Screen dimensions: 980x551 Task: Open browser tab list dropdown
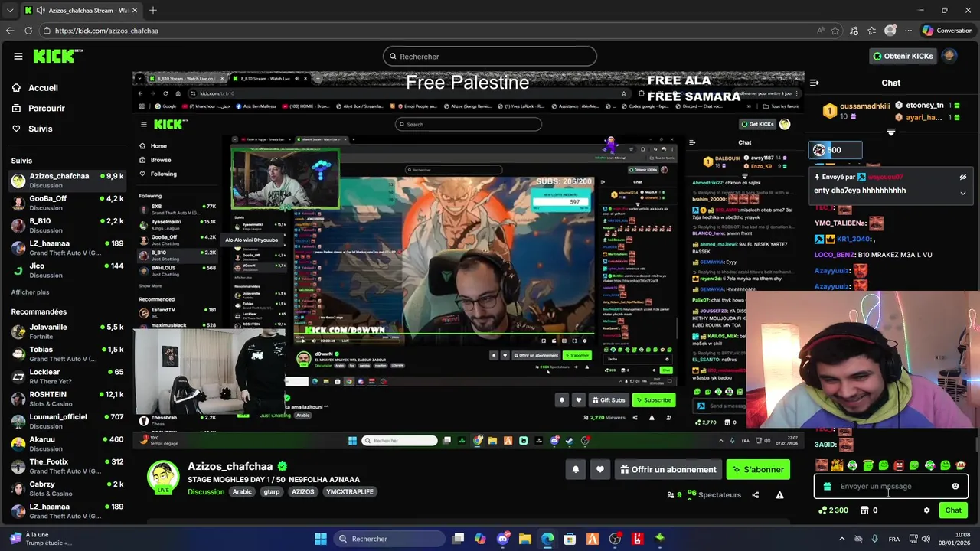[x=10, y=10]
